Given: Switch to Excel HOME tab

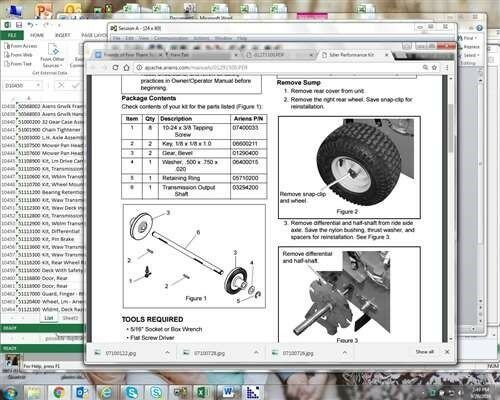Looking at the screenshot, I should tap(37, 35).
